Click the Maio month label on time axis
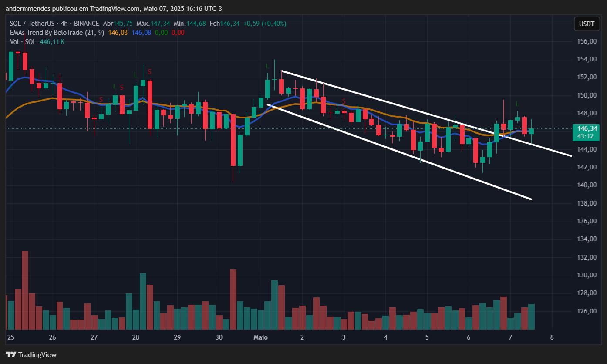 [x=260, y=337]
